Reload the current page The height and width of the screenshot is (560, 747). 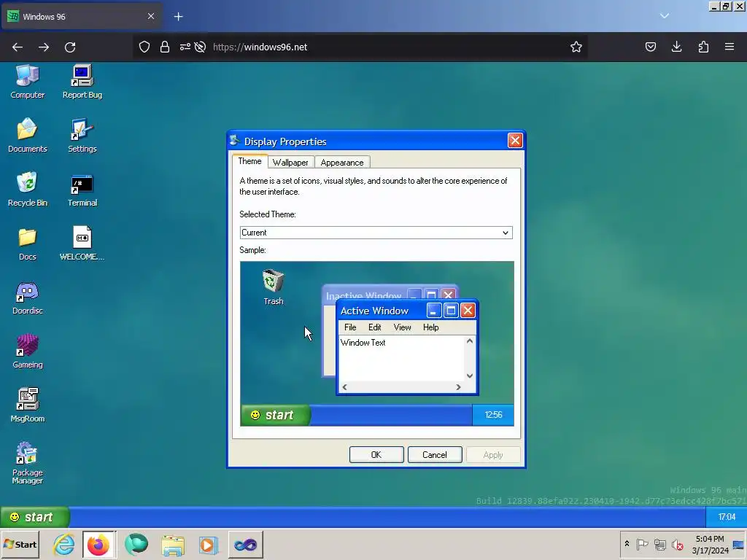pyautogui.click(x=70, y=47)
